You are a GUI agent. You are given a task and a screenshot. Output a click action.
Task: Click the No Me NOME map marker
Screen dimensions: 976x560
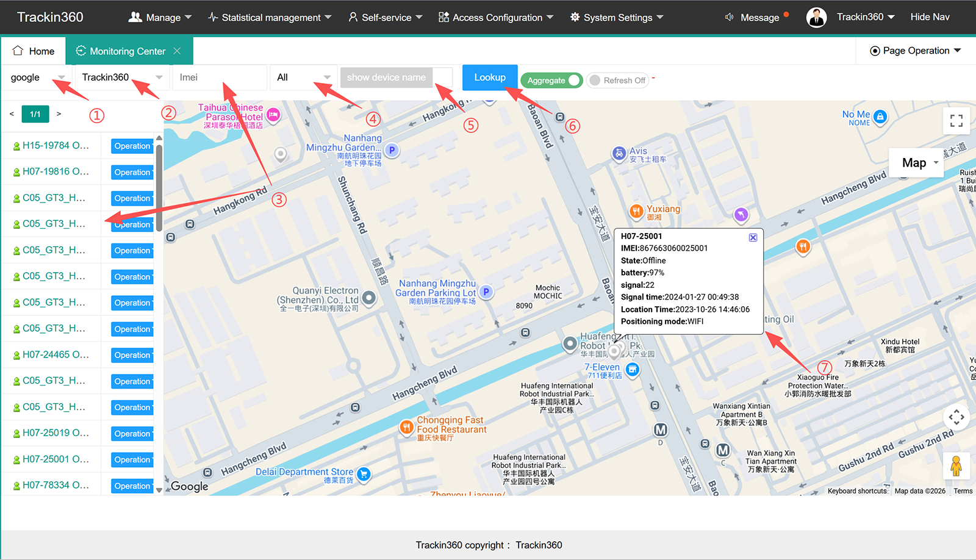tap(880, 117)
